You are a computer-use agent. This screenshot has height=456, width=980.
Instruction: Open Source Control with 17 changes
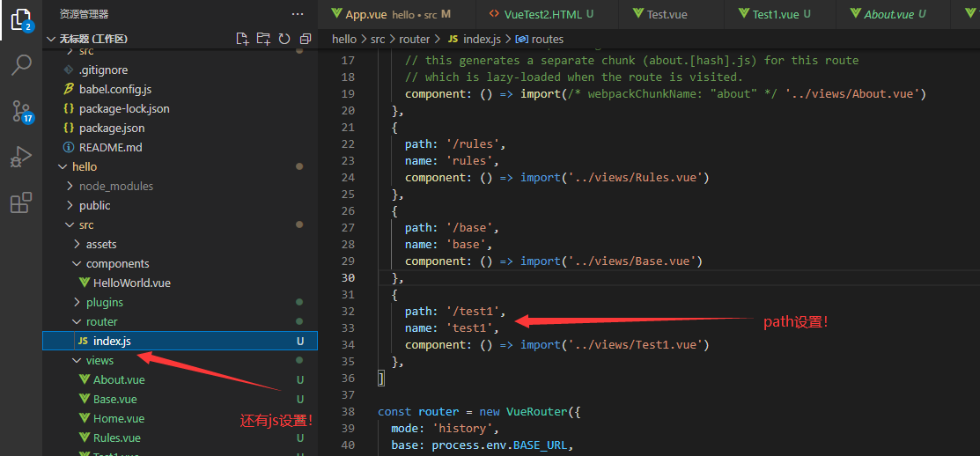21,111
